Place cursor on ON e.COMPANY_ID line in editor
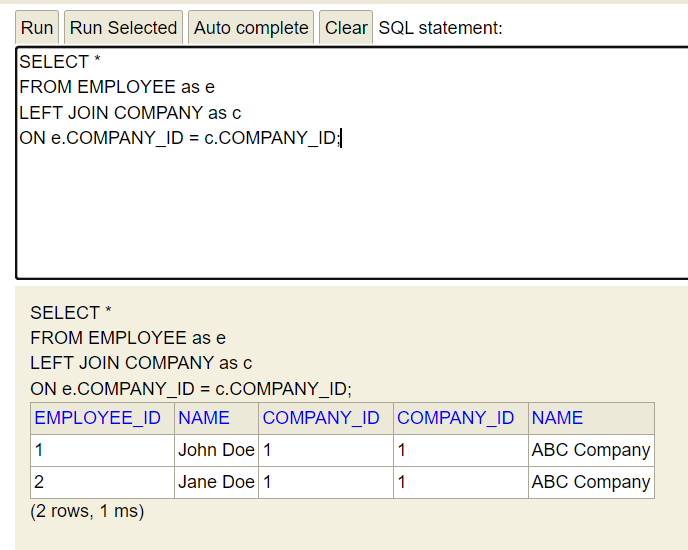 [180, 138]
